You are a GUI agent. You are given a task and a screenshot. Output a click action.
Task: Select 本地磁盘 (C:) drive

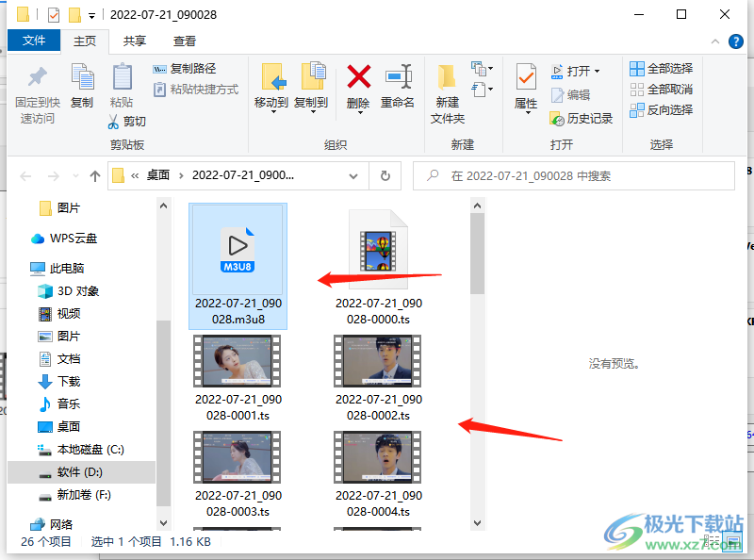81,450
